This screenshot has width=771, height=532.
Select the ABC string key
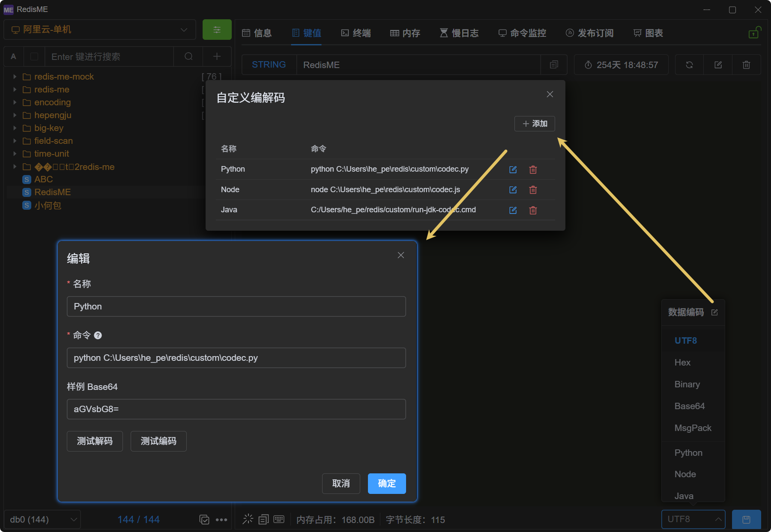(43, 179)
